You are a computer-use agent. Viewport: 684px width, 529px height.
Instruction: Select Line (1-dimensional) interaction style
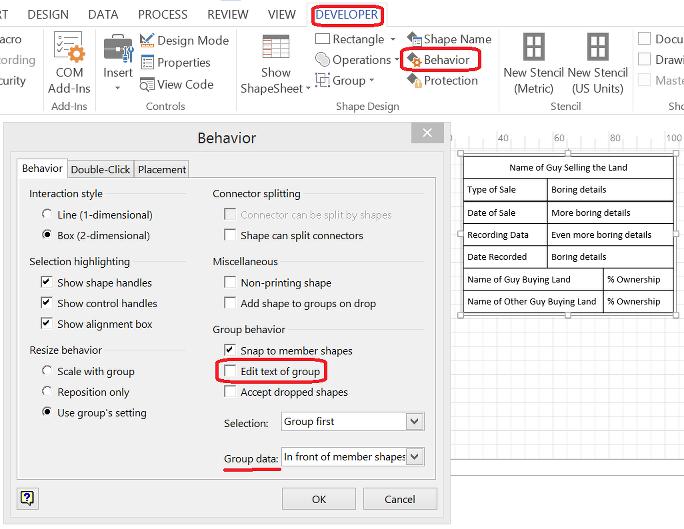[46, 215]
